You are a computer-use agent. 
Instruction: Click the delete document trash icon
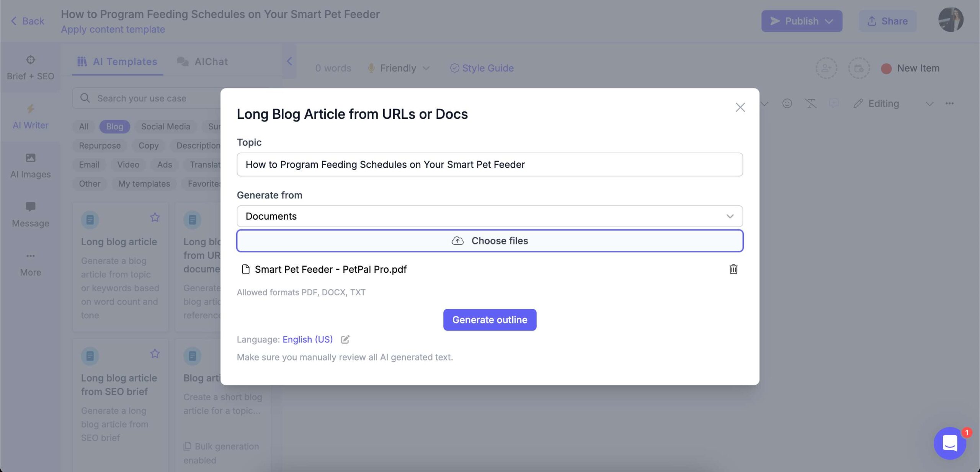click(732, 269)
